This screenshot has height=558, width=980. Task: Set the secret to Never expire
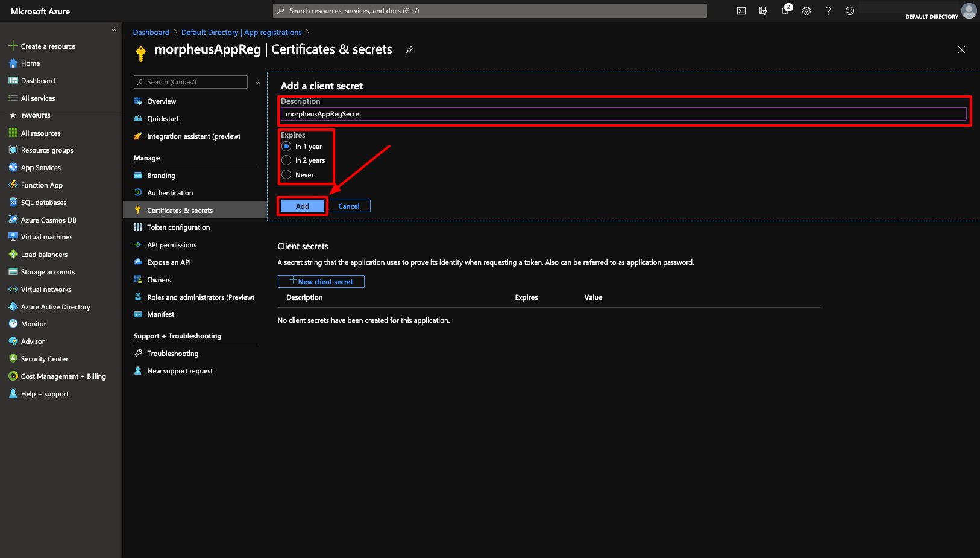click(x=286, y=174)
